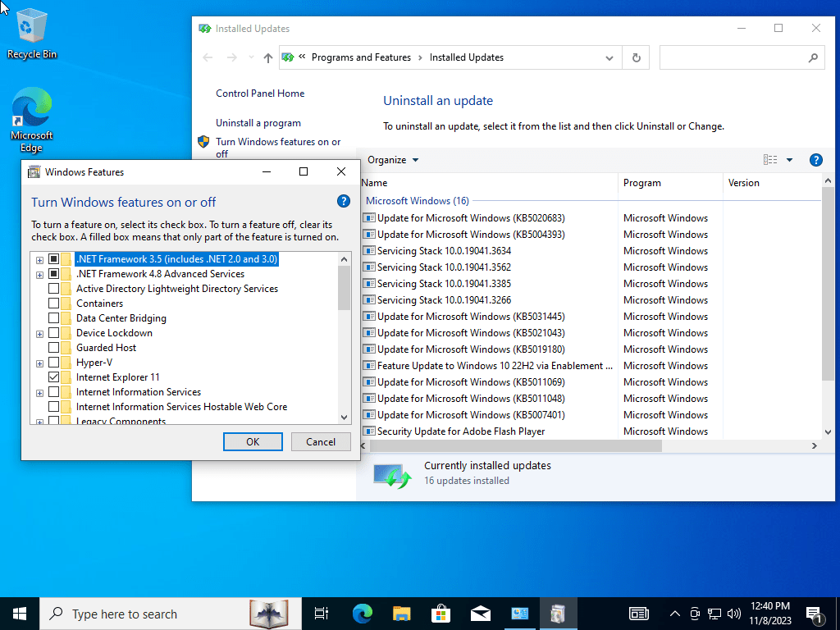
Task: Uncheck Internet Explorer 11 feature
Action: pos(53,377)
